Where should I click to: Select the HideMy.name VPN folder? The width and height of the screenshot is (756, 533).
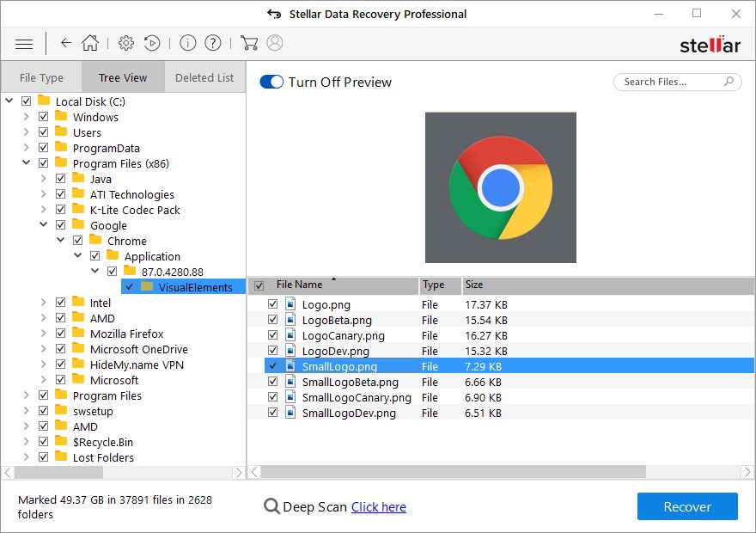(137, 365)
